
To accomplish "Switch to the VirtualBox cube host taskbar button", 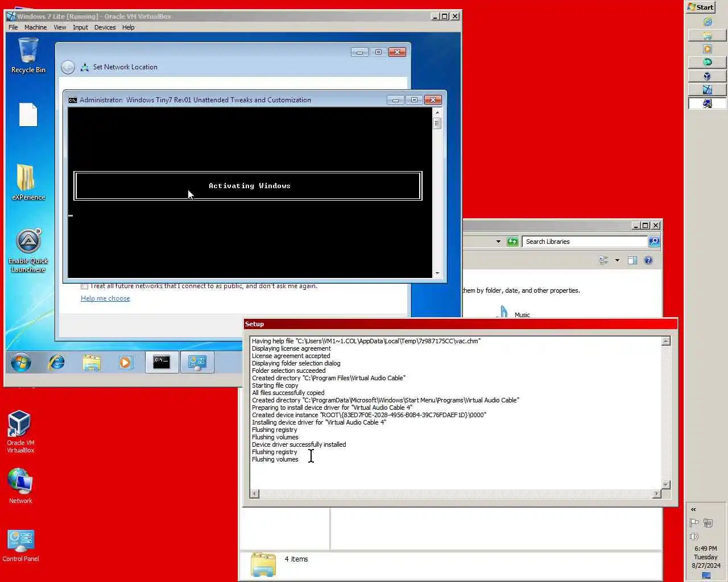I will pos(707,76).
